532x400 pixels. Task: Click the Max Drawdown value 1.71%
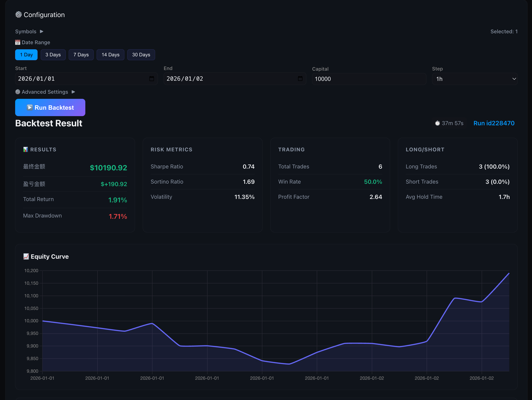(x=118, y=216)
